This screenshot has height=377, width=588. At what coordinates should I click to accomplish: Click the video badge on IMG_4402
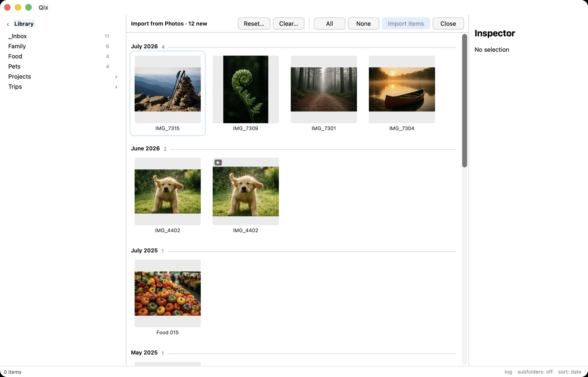tap(218, 163)
